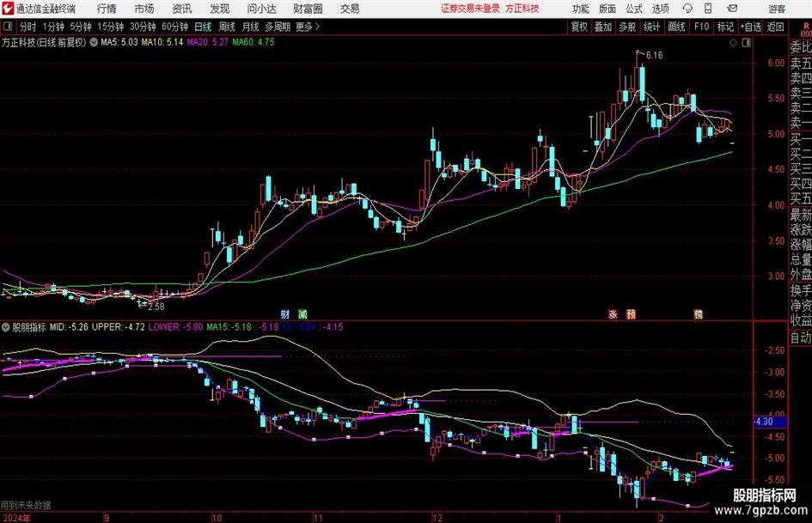This screenshot has height=523, width=812.
Task: Click the UPPER: -4.72 indicator value
Action: 118,326
